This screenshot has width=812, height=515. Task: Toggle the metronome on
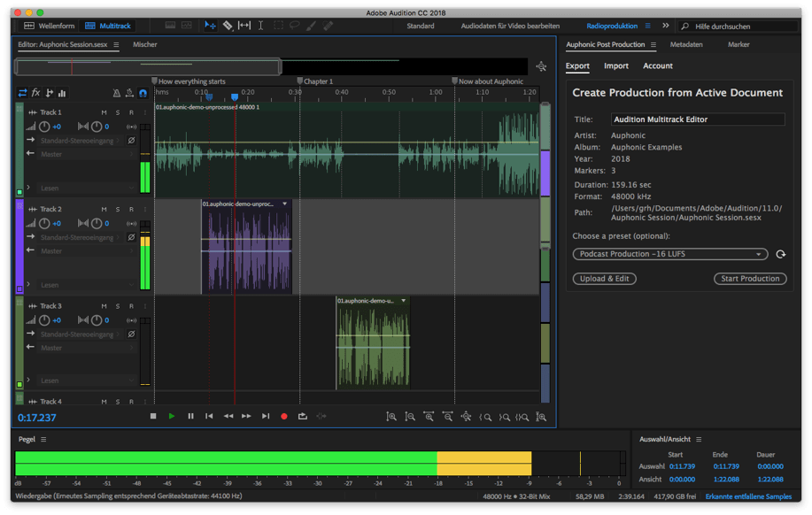[116, 94]
